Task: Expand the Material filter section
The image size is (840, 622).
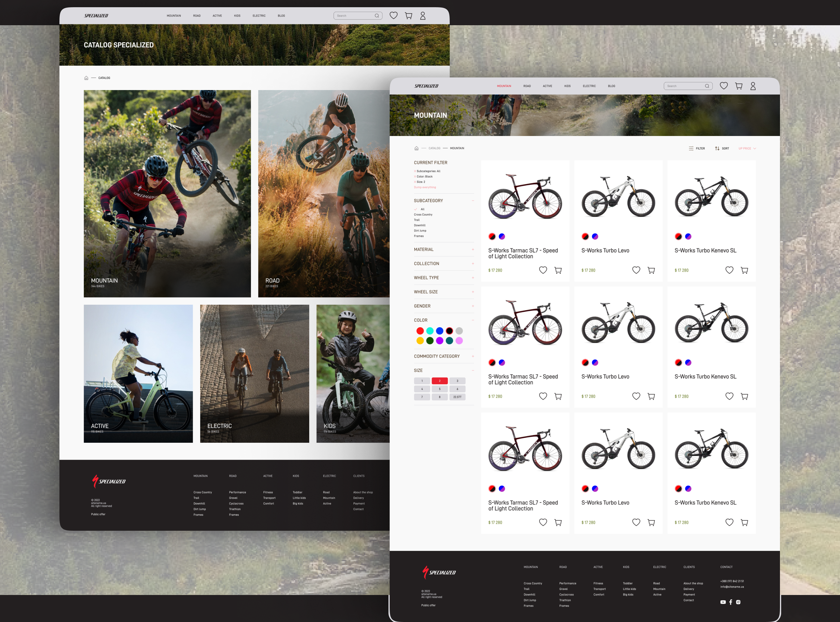Action: click(x=473, y=250)
